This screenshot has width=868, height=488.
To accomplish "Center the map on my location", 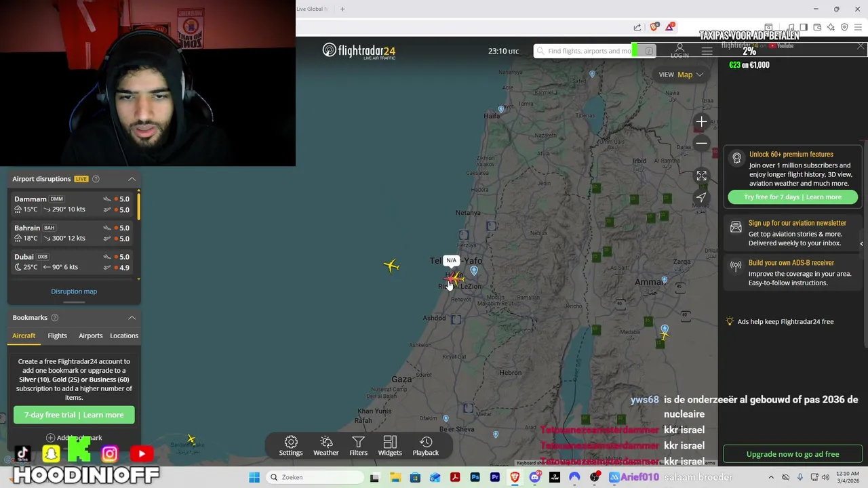I will pyautogui.click(x=701, y=197).
